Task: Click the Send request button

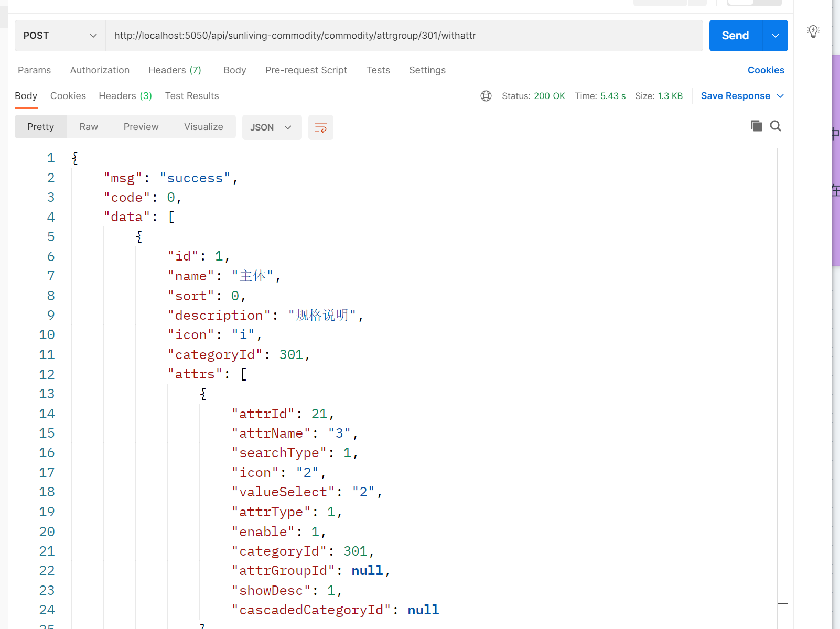Action: [735, 36]
